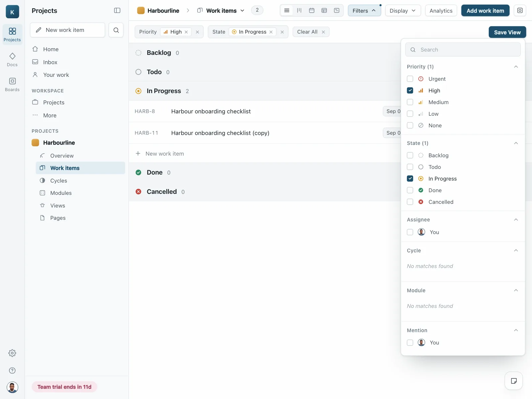This screenshot has height=399, width=532.
Task: Open Modules under Harbourline
Action: (80, 193)
